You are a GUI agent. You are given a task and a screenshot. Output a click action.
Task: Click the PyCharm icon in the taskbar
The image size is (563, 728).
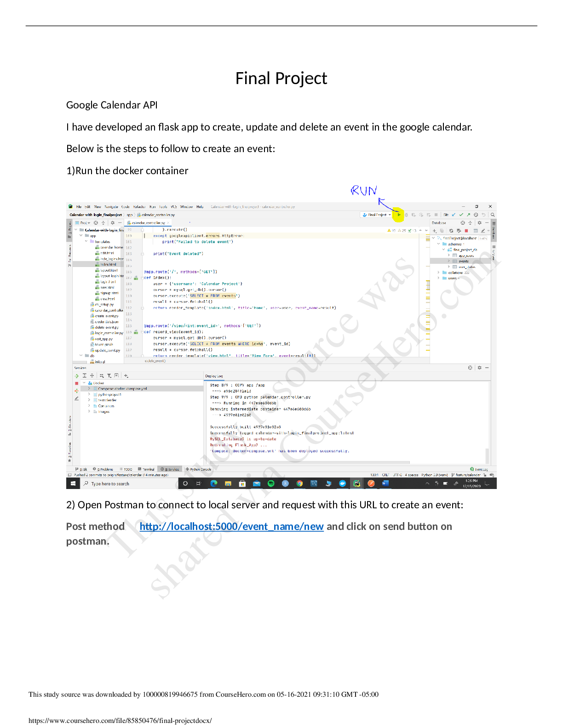(356, 483)
